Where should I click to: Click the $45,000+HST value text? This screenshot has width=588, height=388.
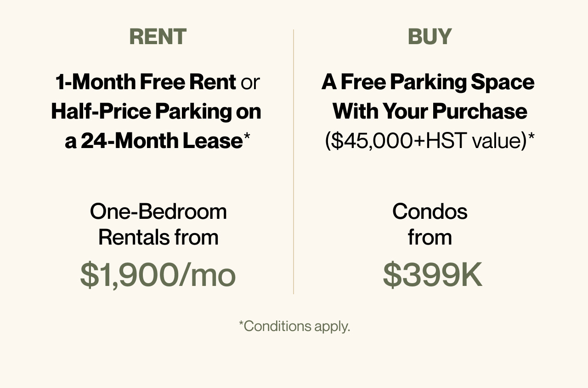[x=426, y=141]
